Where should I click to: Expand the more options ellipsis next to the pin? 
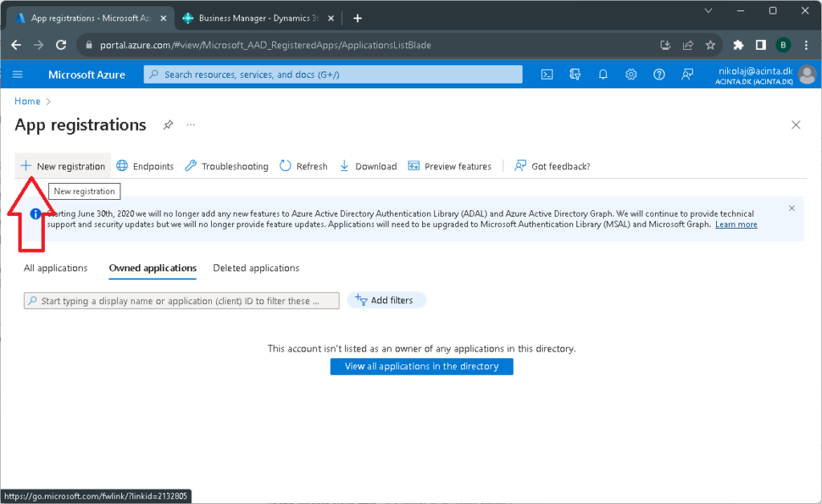tap(190, 125)
